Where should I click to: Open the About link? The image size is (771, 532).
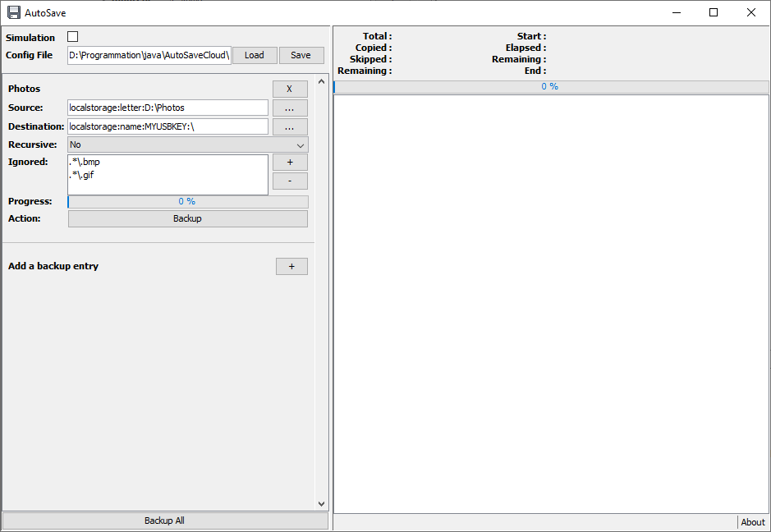[x=753, y=522]
